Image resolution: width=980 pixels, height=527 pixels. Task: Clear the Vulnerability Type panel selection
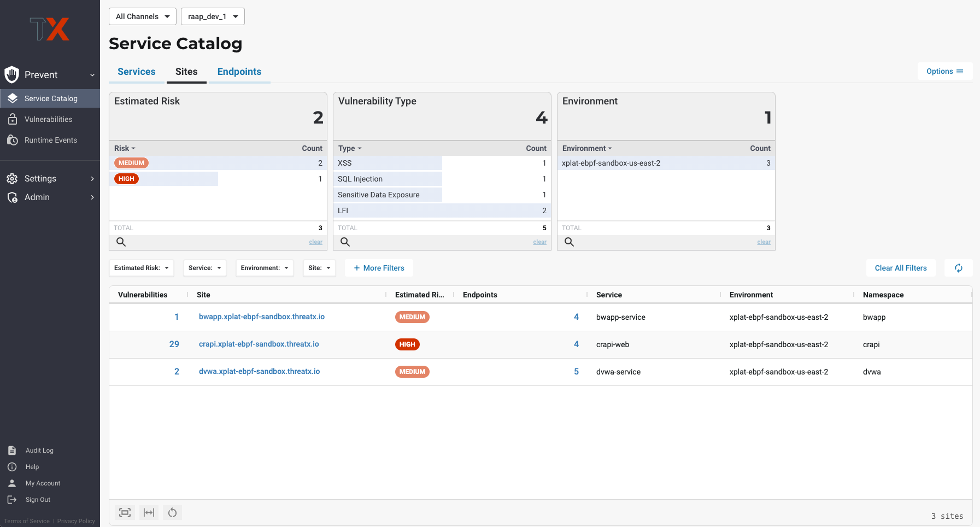pos(539,242)
